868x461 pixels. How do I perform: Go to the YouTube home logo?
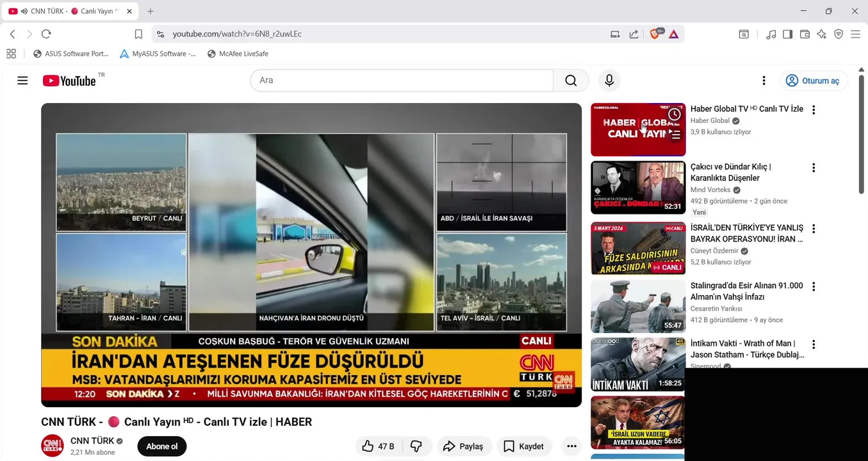point(69,81)
